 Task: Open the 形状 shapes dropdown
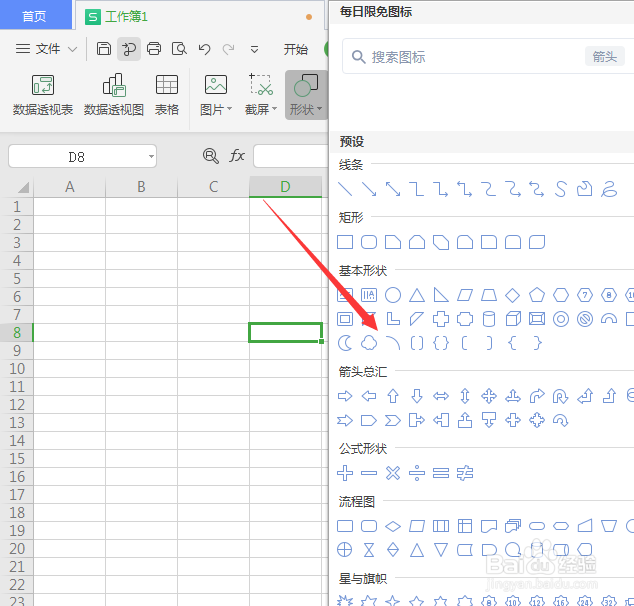point(306,95)
